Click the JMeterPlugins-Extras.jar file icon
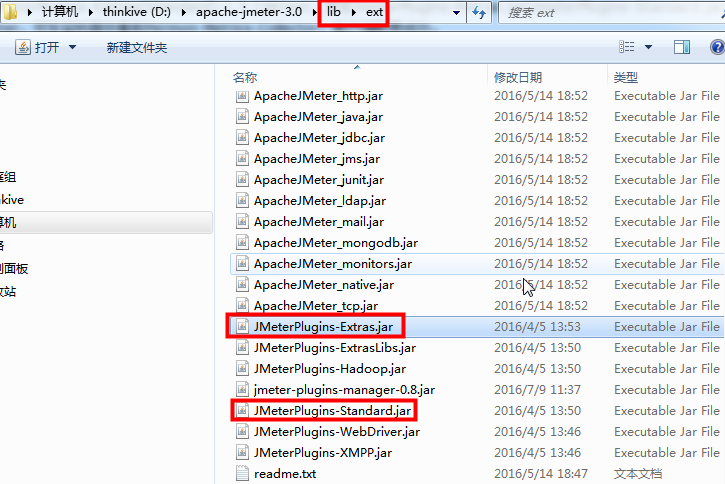Image resolution: width=725 pixels, height=484 pixels. pos(242,327)
